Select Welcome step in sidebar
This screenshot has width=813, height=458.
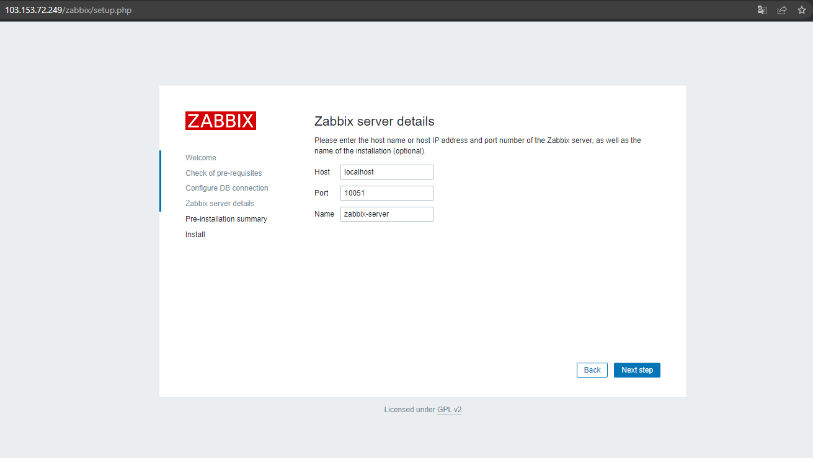[x=201, y=158]
